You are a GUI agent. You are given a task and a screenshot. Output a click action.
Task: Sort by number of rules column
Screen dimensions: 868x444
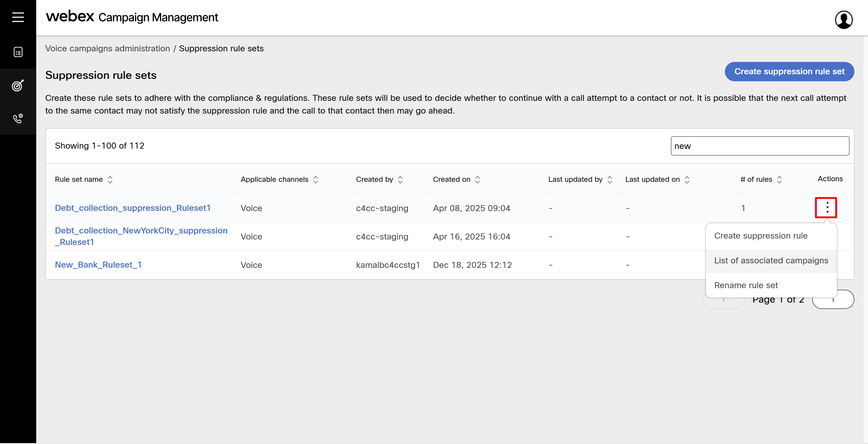[779, 179]
